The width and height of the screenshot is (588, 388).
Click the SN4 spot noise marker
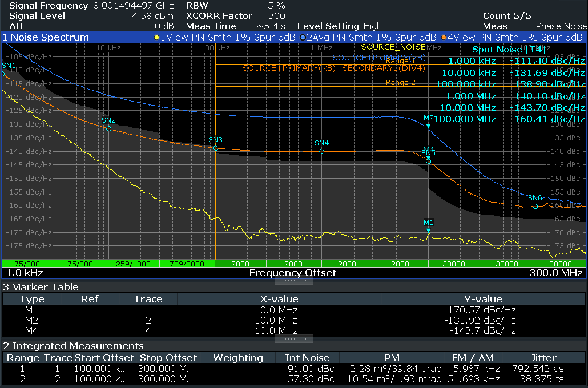pos(321,151)
